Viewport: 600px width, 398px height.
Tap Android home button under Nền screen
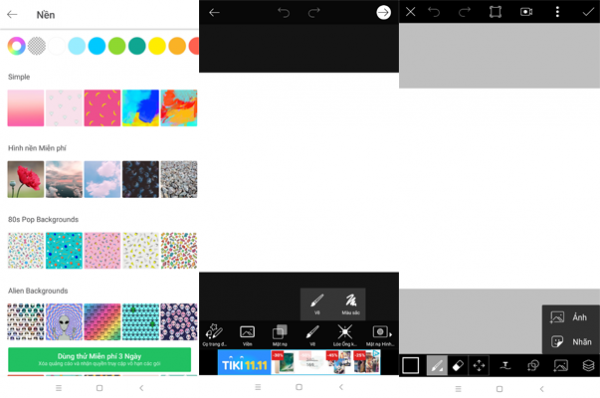click(x=99, y=388)
